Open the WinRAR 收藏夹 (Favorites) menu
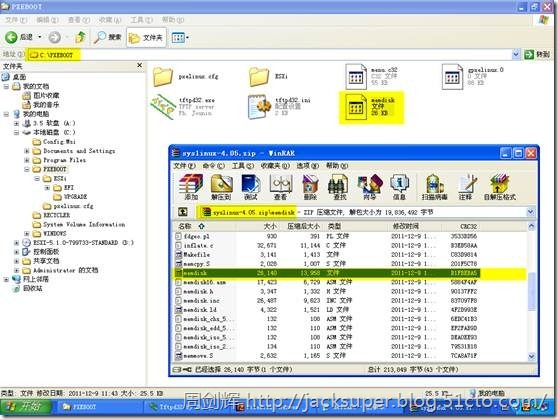The height and width of the screenshot is (419, 558). point(275,166)
